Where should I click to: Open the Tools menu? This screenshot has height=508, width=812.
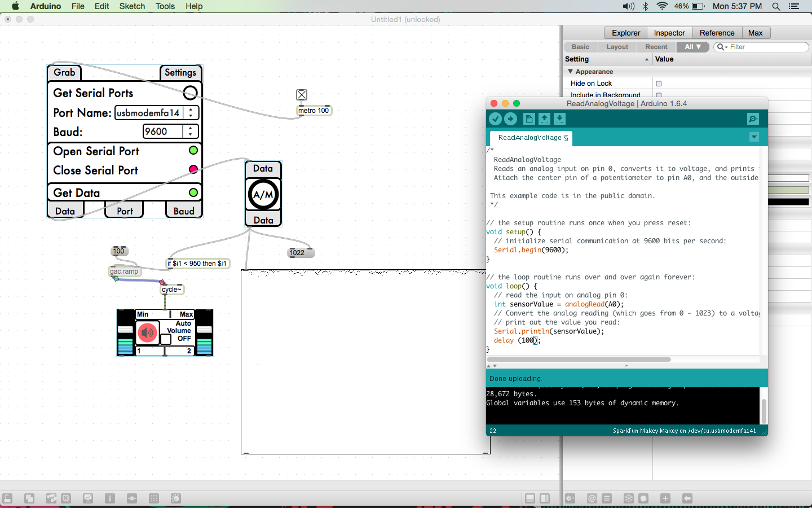pyautogui.click(x=165, y=6)
